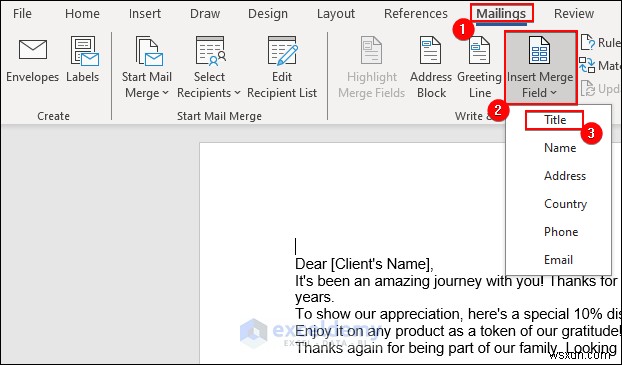Insert an Address Block
Screen dimensions: 622x365
pyautogui.click(x=431, y=67)
